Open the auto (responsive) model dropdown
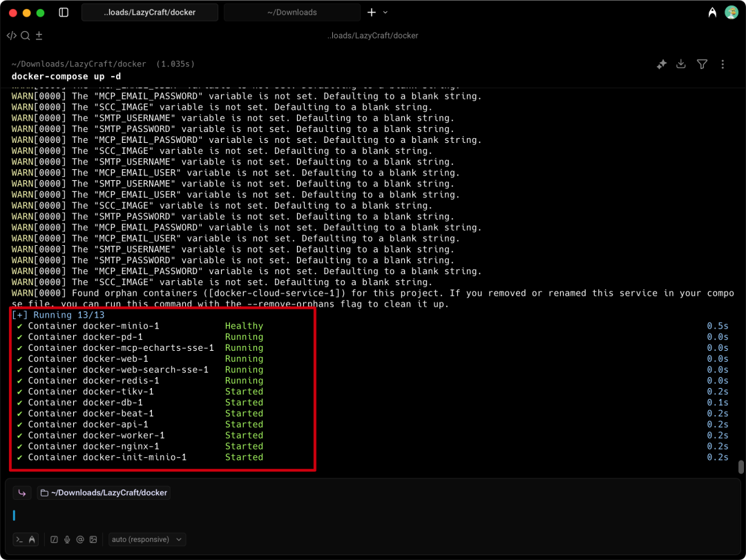This screenshot has height=560, width=746. 147,539
